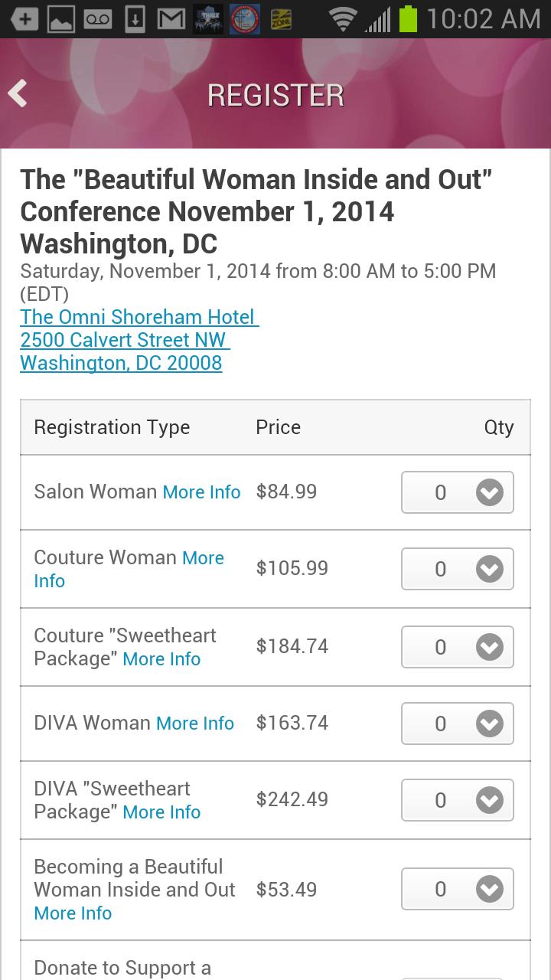Tap the 10:02 AM clock in status bar

pyautogui.click(x=484, y=19)
